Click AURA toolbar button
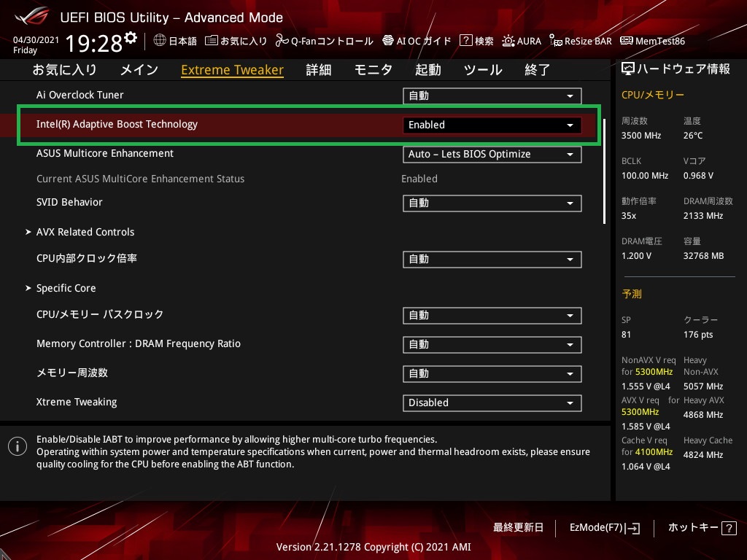This screenshot has width=747, height=560. 522,41
